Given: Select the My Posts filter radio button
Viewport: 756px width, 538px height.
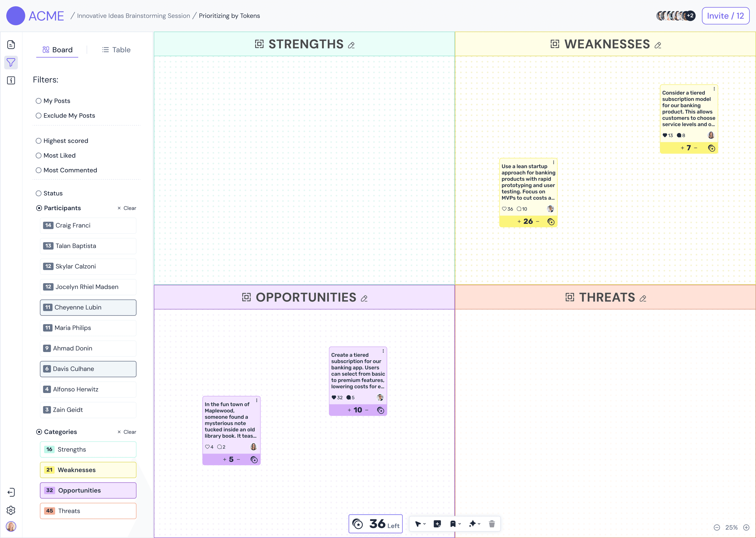Looking at the screenshot, I should pos(39,101).
